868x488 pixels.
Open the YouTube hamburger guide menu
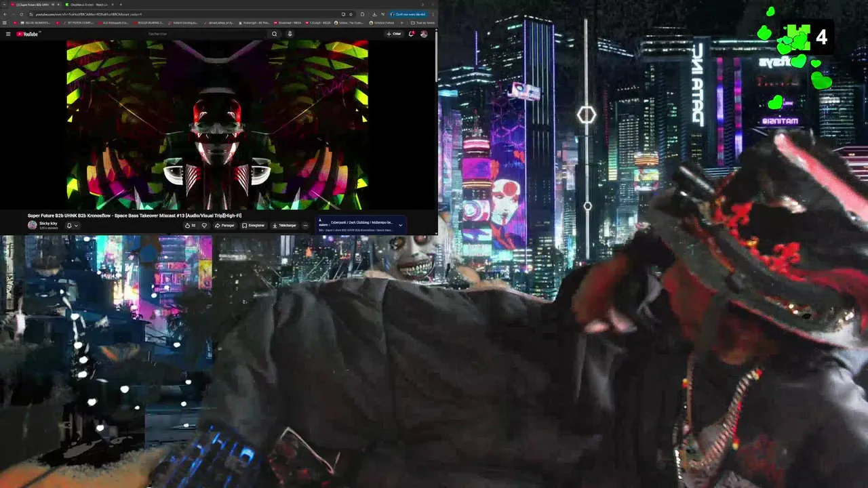coord(8,34)
